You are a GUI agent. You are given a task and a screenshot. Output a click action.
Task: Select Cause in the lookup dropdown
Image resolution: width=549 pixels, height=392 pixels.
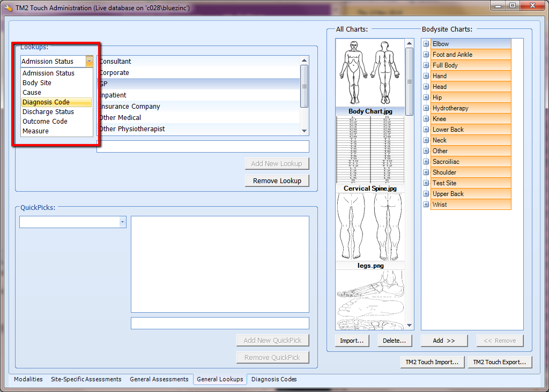pos(56,92)
